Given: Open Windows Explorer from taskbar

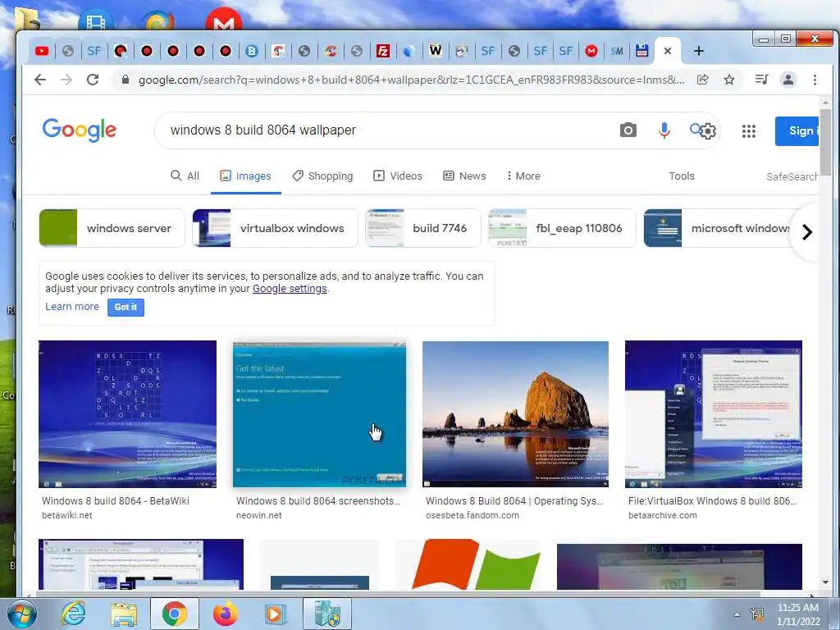Looking at the screenshot, I should 124,614.
